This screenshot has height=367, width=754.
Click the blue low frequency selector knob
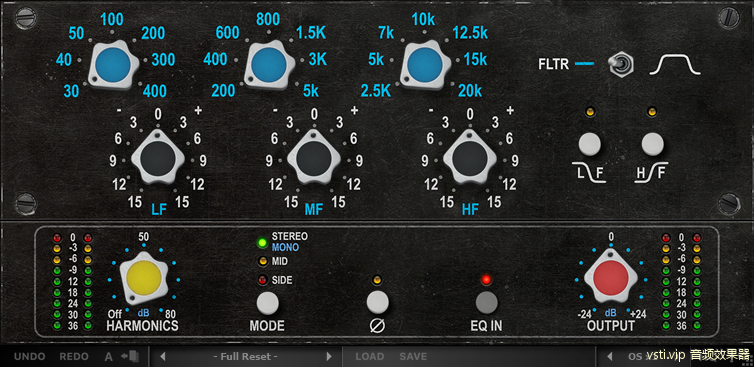tap(113, 65)
